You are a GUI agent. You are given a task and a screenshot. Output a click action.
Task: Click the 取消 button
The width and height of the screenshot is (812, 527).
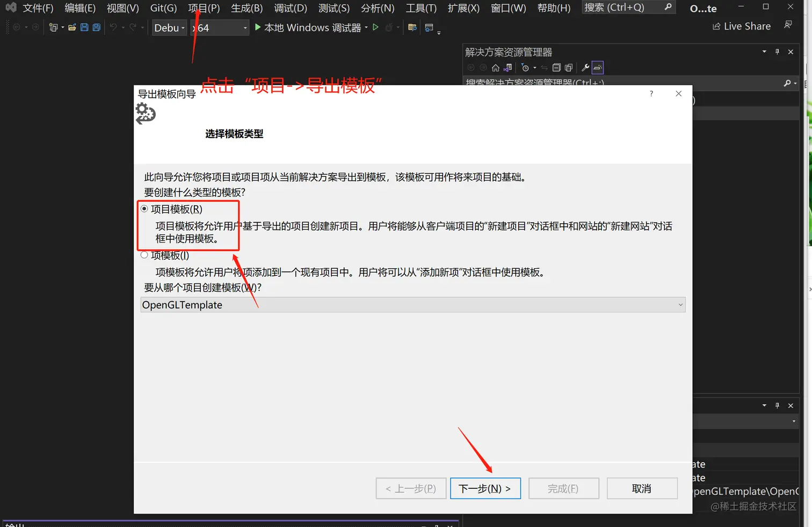(642, 488)
